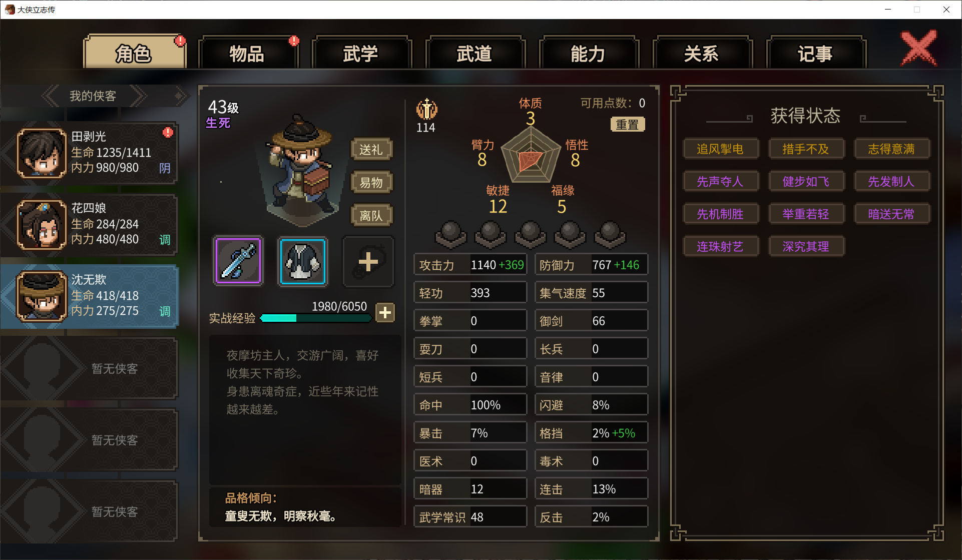Click the diamond marker beside 我的侠客

point(179,96)
